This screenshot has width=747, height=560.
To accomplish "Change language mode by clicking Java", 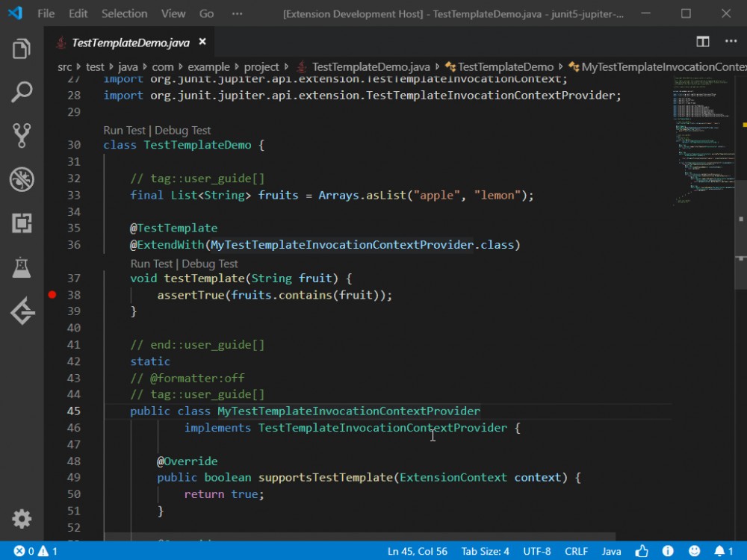I will 611,551.
